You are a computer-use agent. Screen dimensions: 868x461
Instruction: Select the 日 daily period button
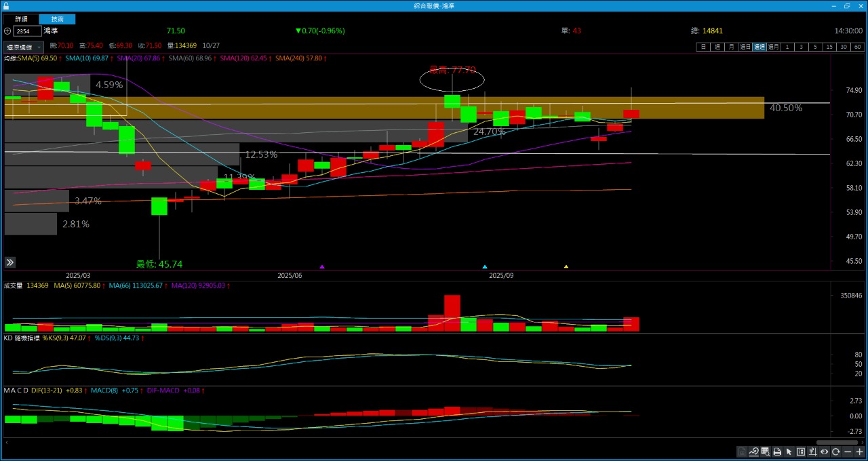coord(703,47)
